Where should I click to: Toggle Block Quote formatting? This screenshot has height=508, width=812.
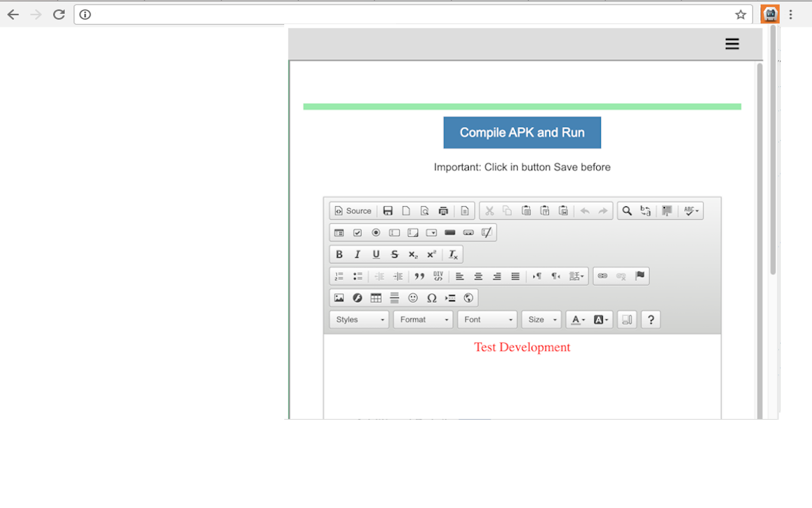419,276
